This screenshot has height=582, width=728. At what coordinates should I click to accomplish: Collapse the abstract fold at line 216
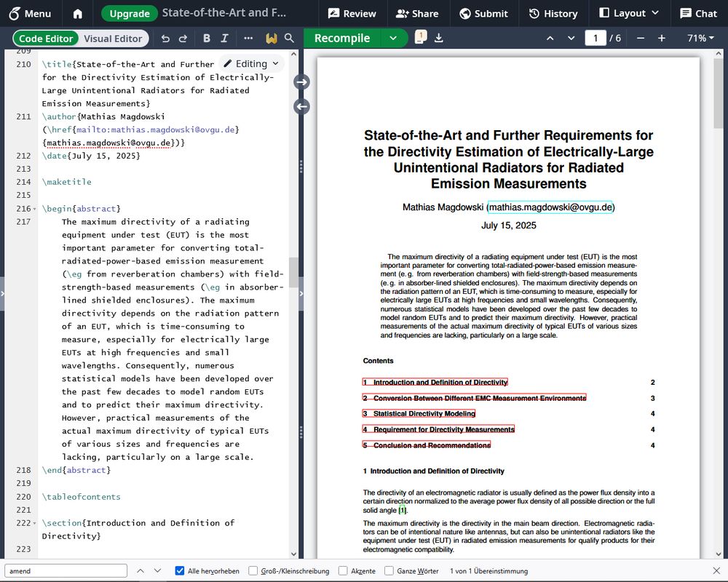pyautogui.click(x=35, y=209)
